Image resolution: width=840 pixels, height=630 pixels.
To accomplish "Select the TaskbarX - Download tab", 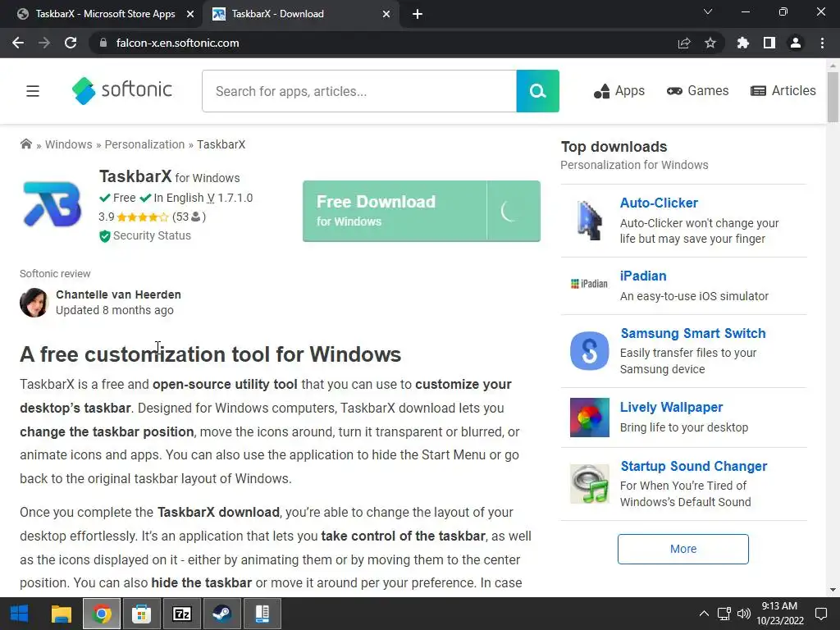I will 277,14.
